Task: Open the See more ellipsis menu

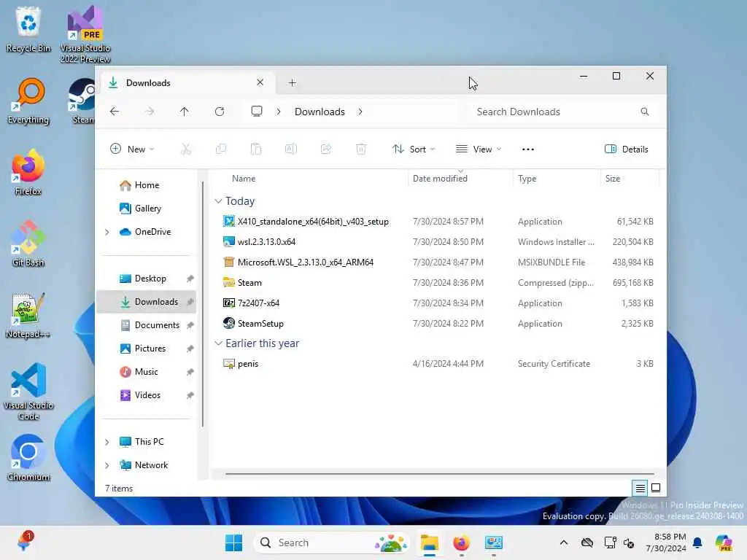Action: 528,149
